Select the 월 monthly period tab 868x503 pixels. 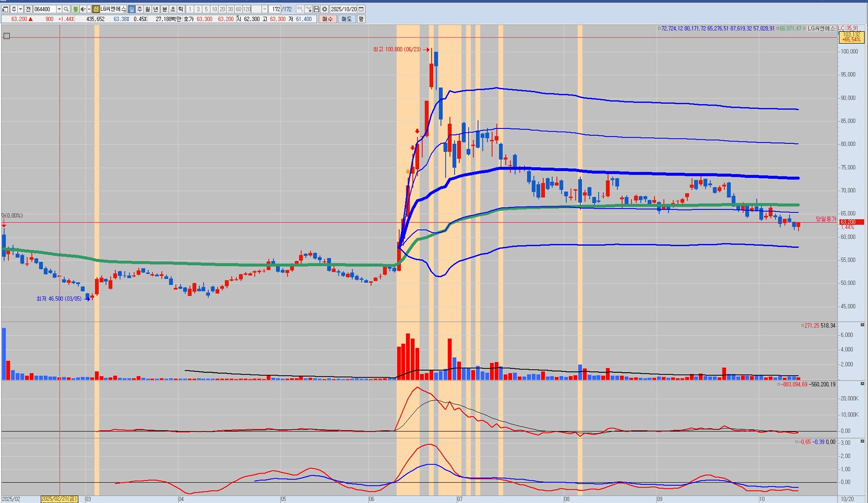tap(148, 9)
